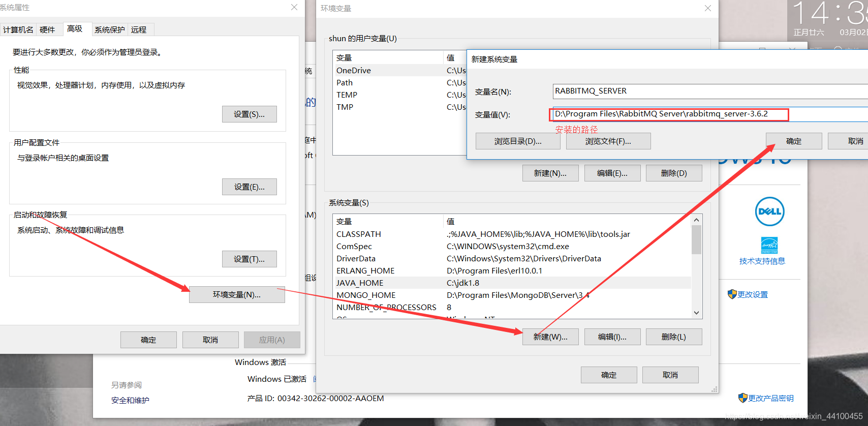Select the DriverData system variable row
Screen dimensions: 868x426
point(512,259)
